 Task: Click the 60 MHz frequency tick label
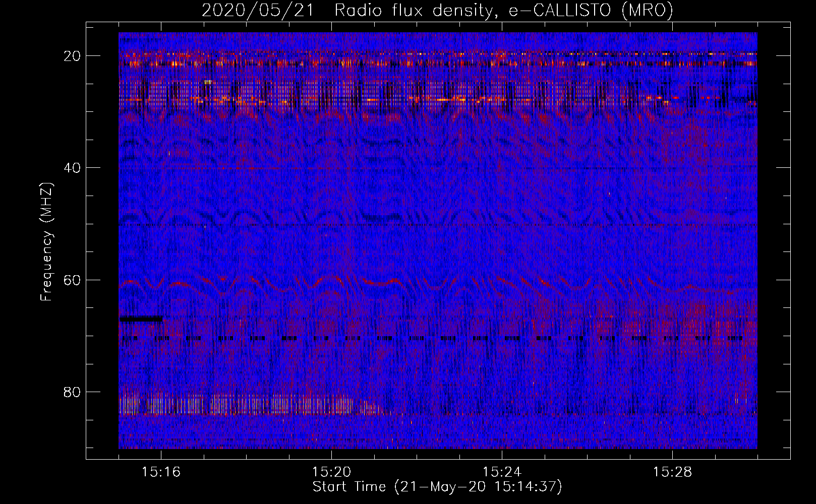click(x=72, y=280)
